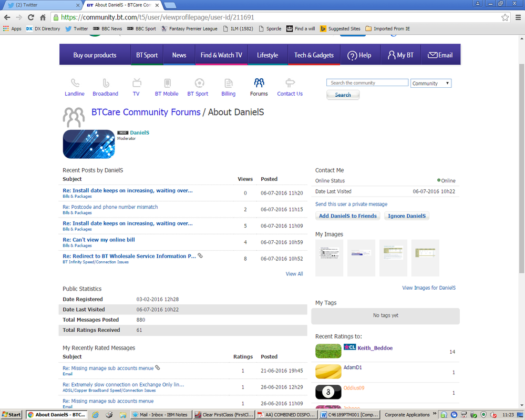The height and width of the screenshot is (420, 525).
Task: Click the AdamD1 banana avatar
Action: [328, 372]
